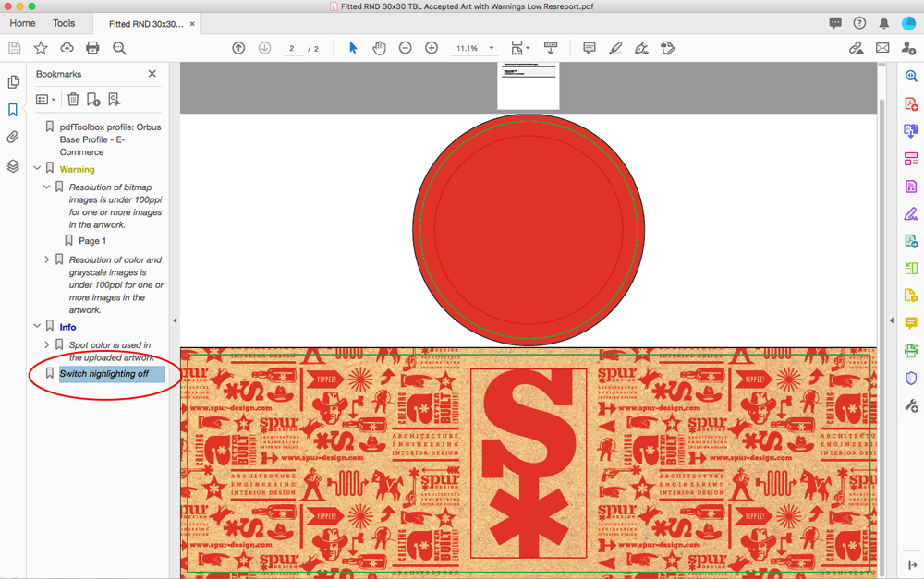Open the account profile avatar
Screen dimensions: 924x579
pyautogui.click(x=908, y=23)
